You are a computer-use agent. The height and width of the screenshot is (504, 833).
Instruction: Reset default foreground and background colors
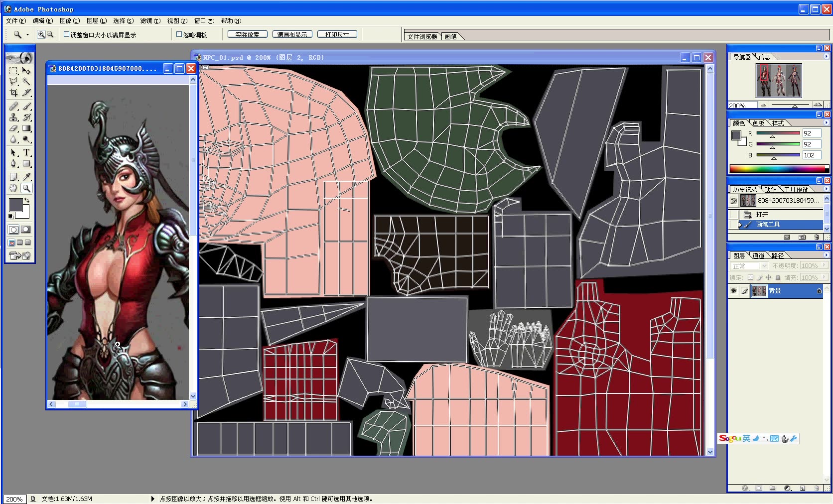(11, 216)
